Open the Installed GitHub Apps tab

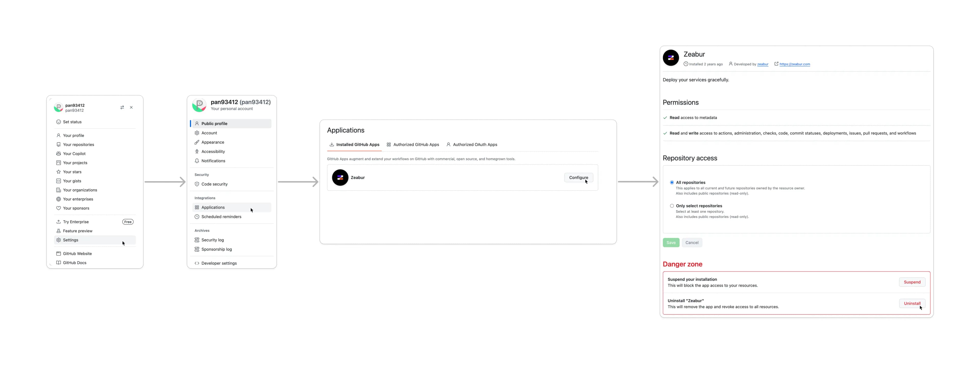pyautogui.click(x=354, y=145)
